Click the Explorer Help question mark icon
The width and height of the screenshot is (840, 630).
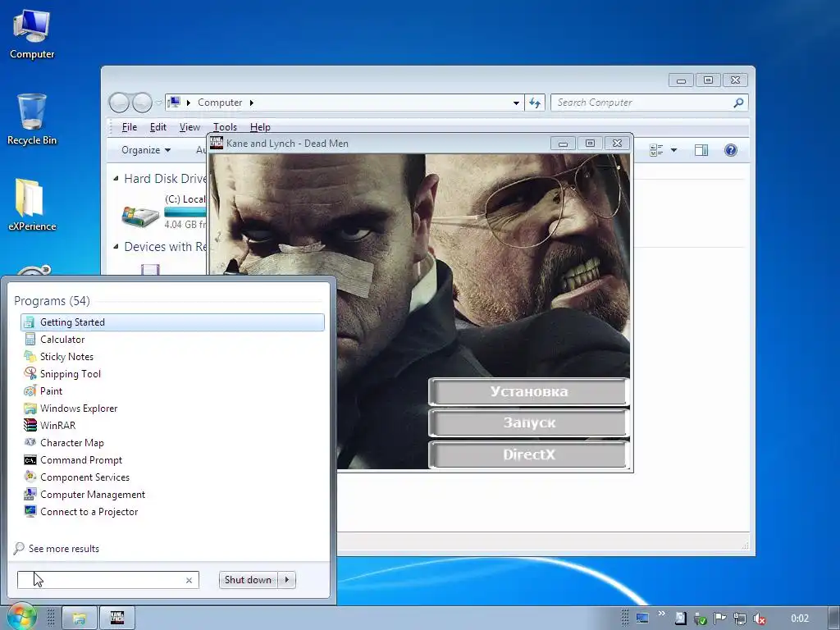[x=731, y=150]
